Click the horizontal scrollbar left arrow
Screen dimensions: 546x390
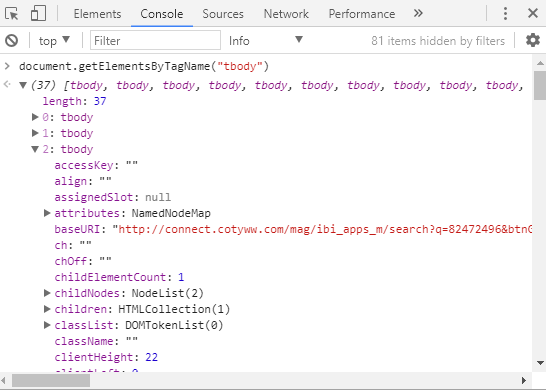(3, 380)
